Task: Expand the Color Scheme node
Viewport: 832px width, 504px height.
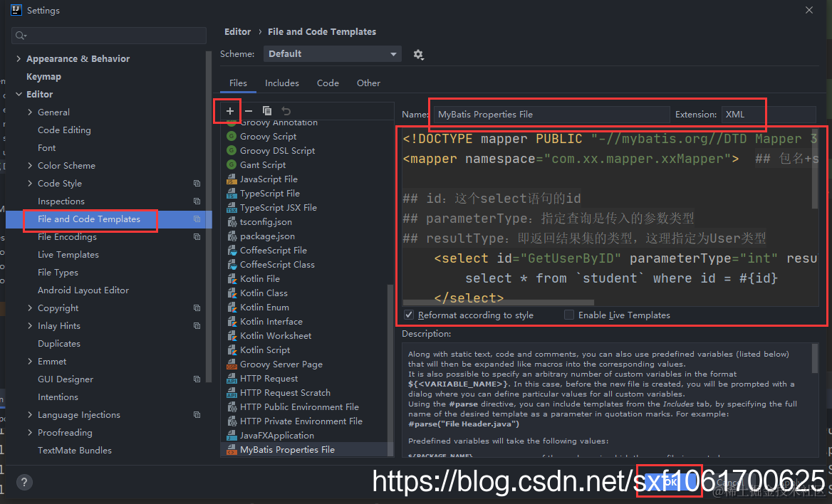Action: (30, 166)
